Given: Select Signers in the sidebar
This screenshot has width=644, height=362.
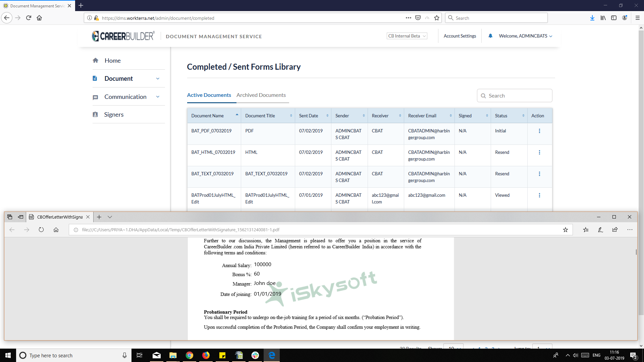Looking at the screenshot, I should (114, 115).
